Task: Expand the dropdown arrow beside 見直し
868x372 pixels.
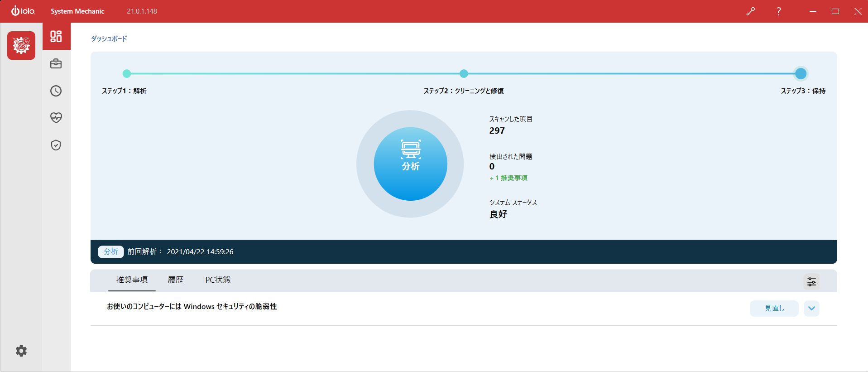Action: 811,308
